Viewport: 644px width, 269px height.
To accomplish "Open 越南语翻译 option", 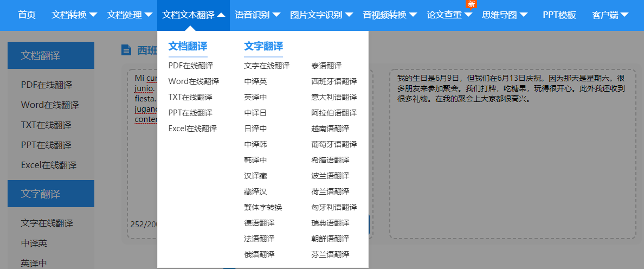I will coord(330,129).
